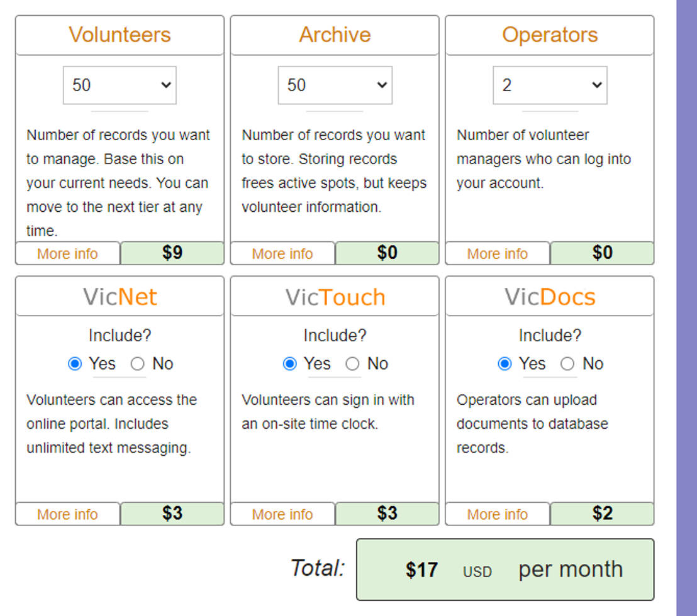The width and height of the screenshot is (697, 616).
Task: Open the Volunteers count dropdown
Action: [x=119, y=85]
